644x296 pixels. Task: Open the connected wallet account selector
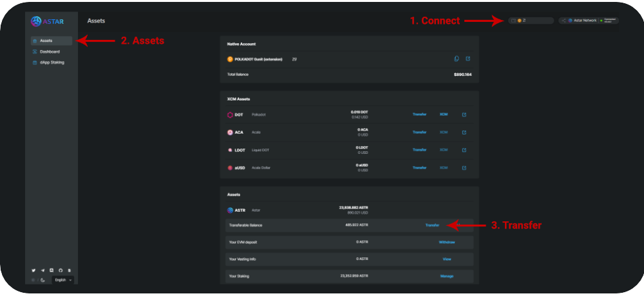(x=531, y=21)
